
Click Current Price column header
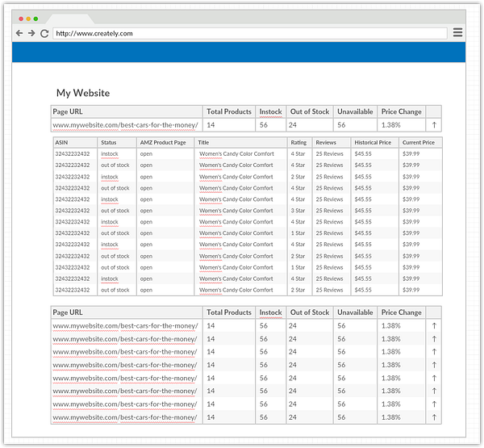click(418, 142)
